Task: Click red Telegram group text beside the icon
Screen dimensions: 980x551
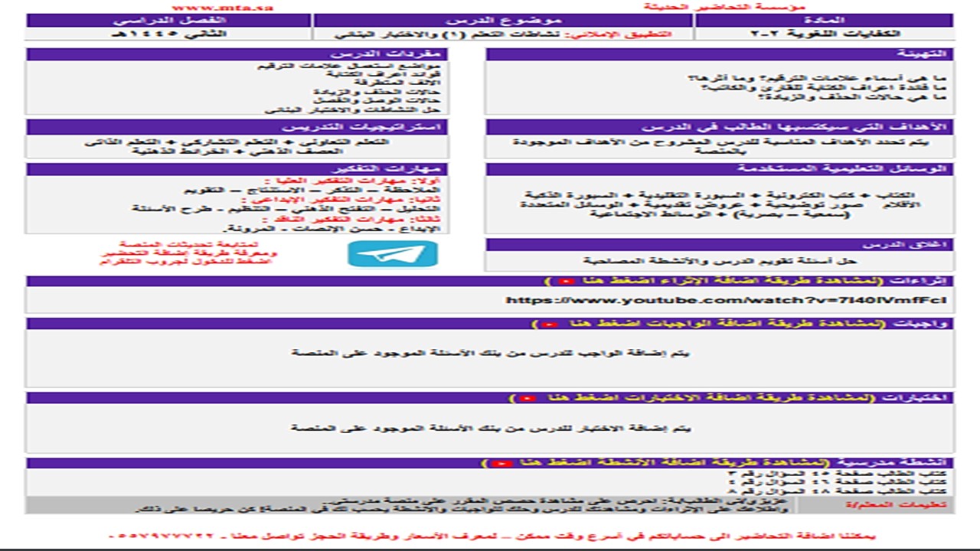Action: [x=188, y=253]
